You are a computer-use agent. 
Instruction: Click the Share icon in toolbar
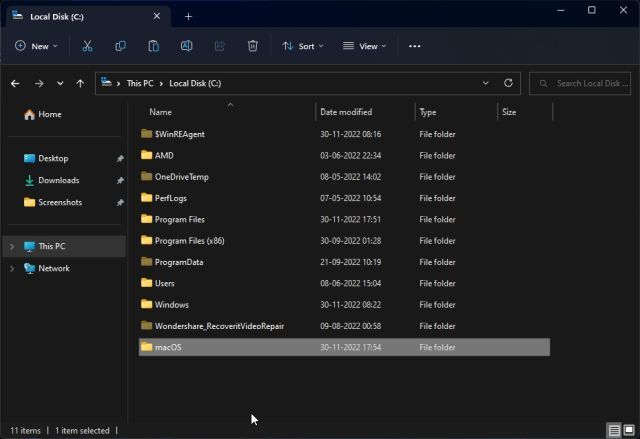coord(220,46)
